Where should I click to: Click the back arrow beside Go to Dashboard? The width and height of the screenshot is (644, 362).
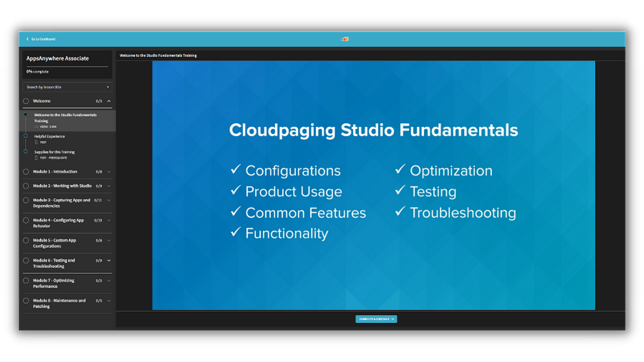pyautogui.click(x=28, y=39)
